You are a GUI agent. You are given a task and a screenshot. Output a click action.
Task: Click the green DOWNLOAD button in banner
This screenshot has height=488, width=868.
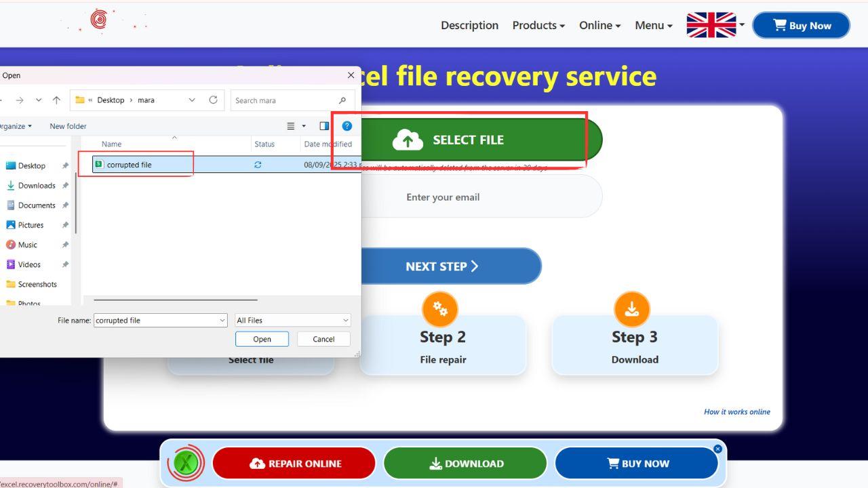[x=465, y=464]
